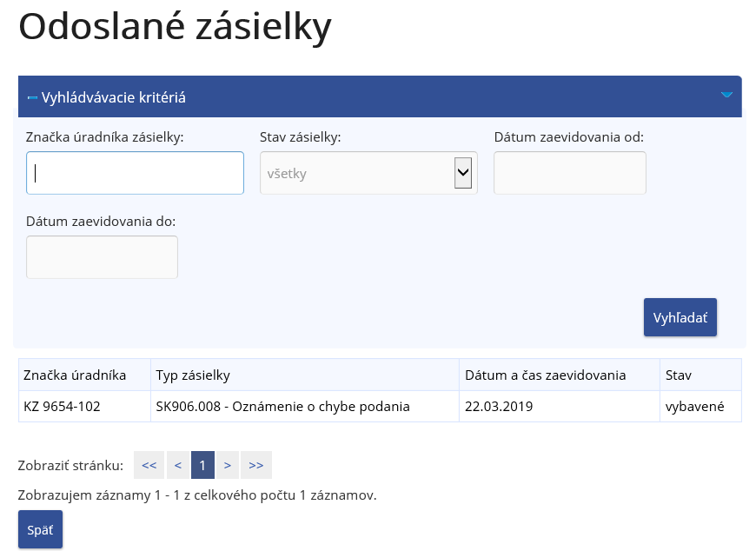Click the Späť button
The image size is (756, 551).
click(41, 529)
